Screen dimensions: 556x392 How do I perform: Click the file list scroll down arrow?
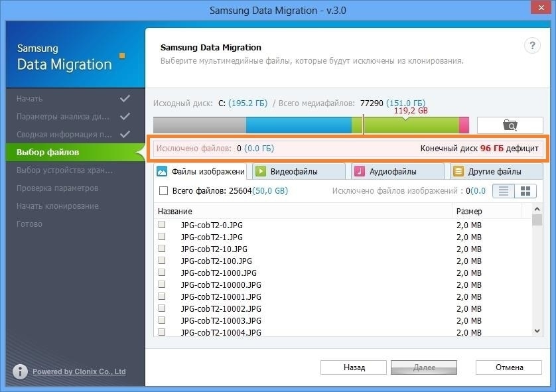click(537, 331)
